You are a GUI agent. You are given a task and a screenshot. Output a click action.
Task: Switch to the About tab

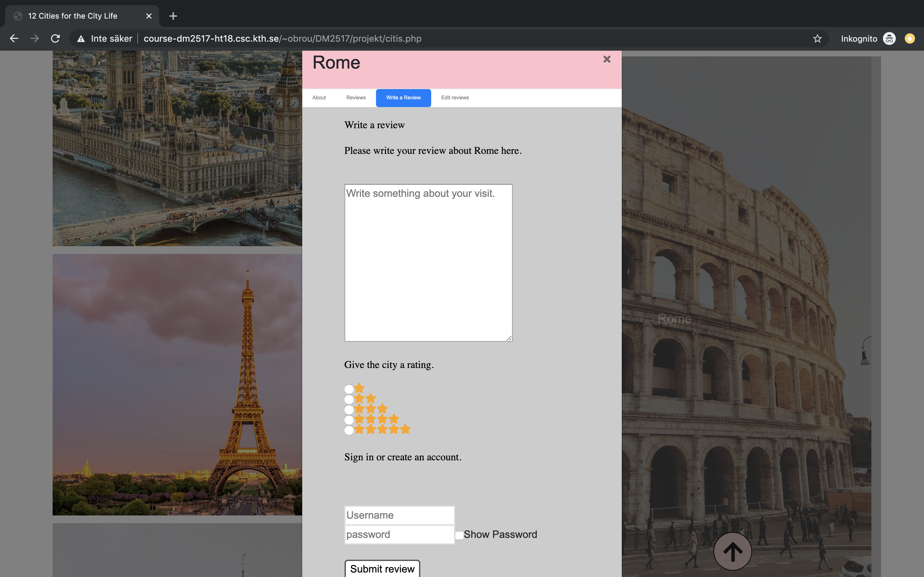(x=319, y=98)
